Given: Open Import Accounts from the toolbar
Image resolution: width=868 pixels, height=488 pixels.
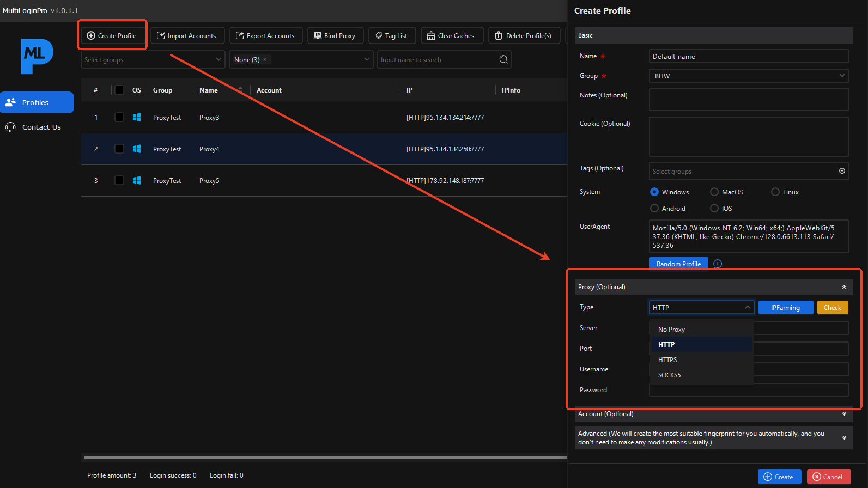Looking at the screenshot, I should (x=187, y=35).
